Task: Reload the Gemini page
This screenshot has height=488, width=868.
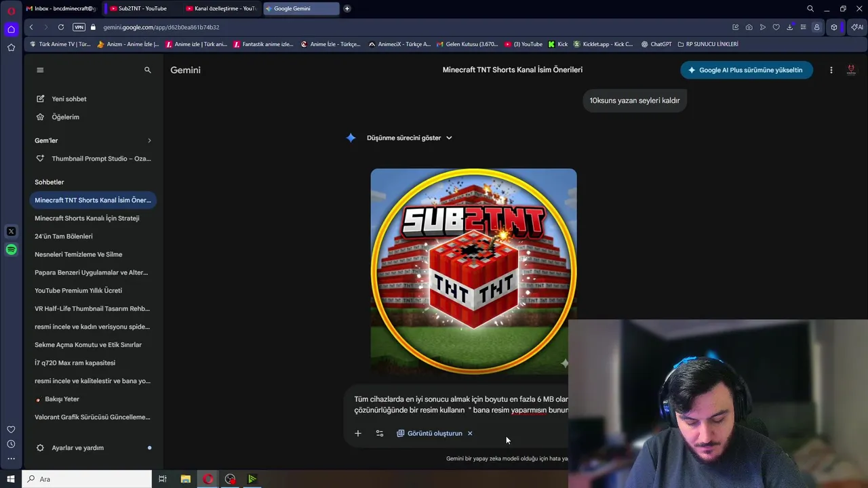Action: click(61, 27)
